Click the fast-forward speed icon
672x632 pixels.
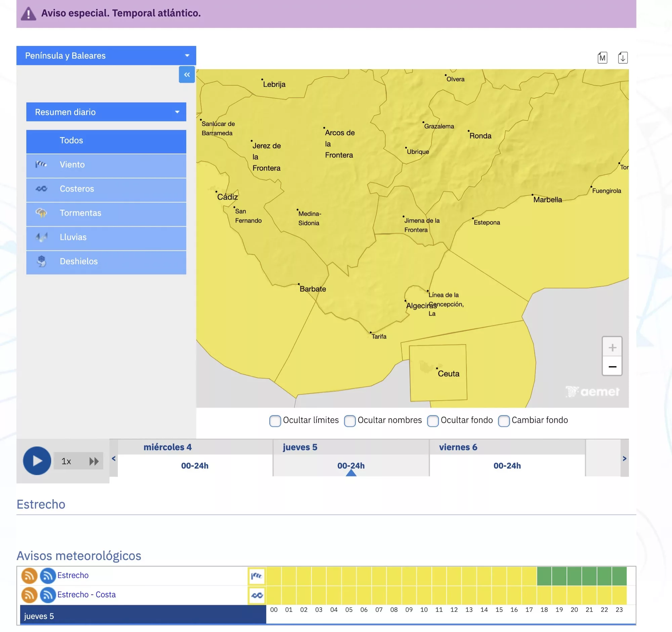pos(94,461)
